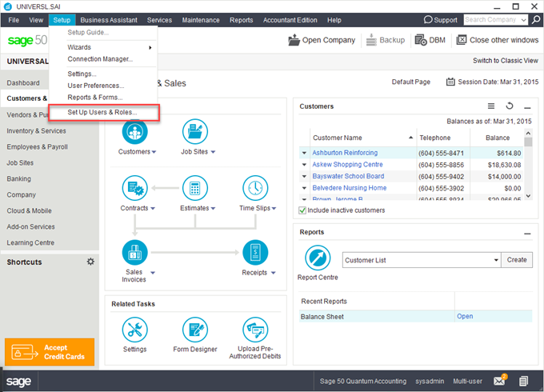Screen dimensions: 544x392
Task: Open the Search Company dropdown arrow
Action: pyautogui.click(x=524, y=20)
